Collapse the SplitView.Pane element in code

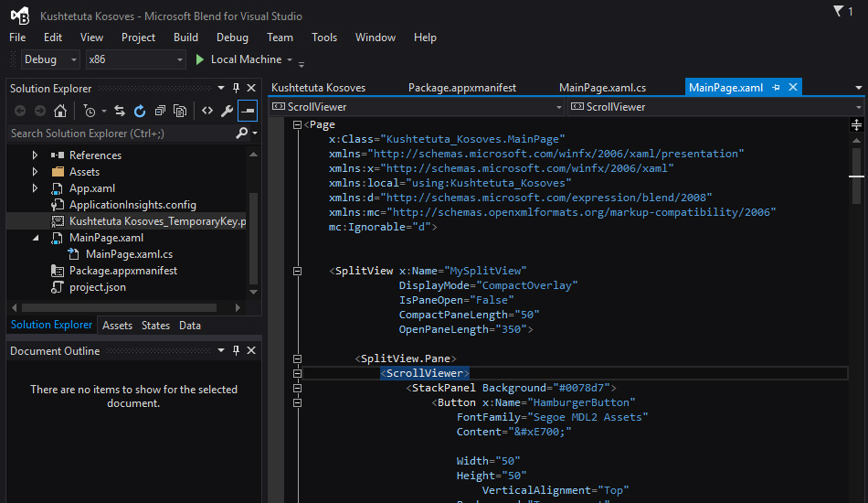pyautogui.click(x=297, y=359)
